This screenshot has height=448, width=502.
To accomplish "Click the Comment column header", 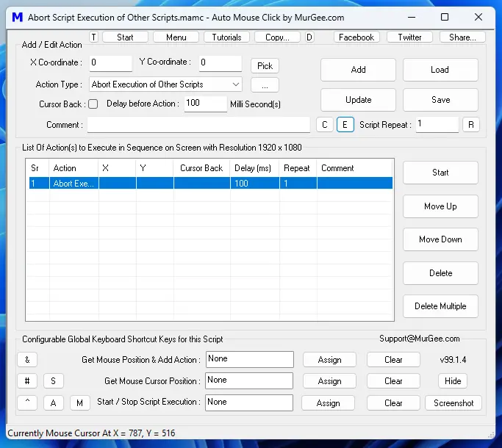I will [x=355, y=168].
